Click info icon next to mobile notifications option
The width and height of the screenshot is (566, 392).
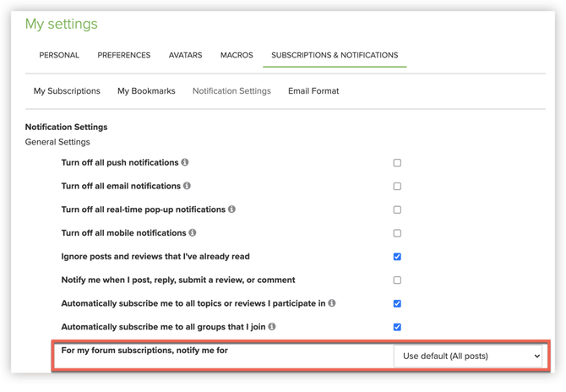pyautogui.click(x=193, y=233)
